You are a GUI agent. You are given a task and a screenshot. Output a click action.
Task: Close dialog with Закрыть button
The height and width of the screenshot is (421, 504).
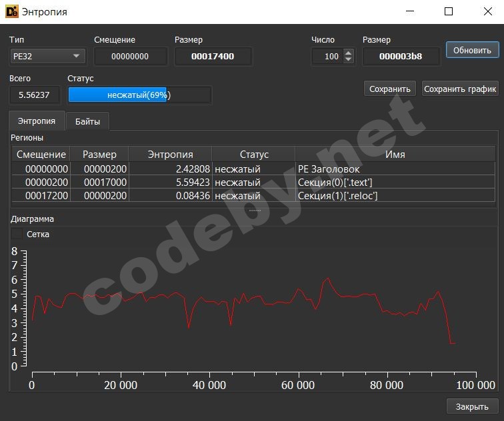pos(472,406)
